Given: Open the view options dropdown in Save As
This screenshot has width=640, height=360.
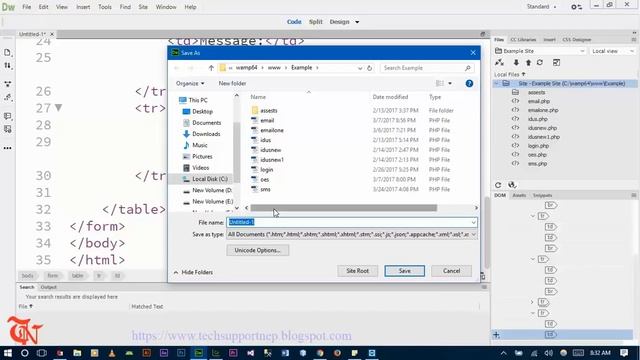Looking at the screenshot, I should (x=450, y=83).
